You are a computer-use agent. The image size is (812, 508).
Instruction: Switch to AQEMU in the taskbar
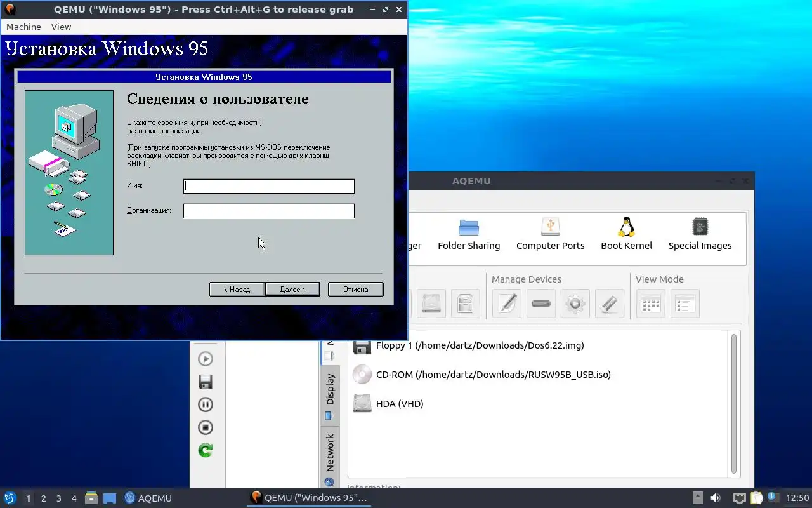[148, 498]
